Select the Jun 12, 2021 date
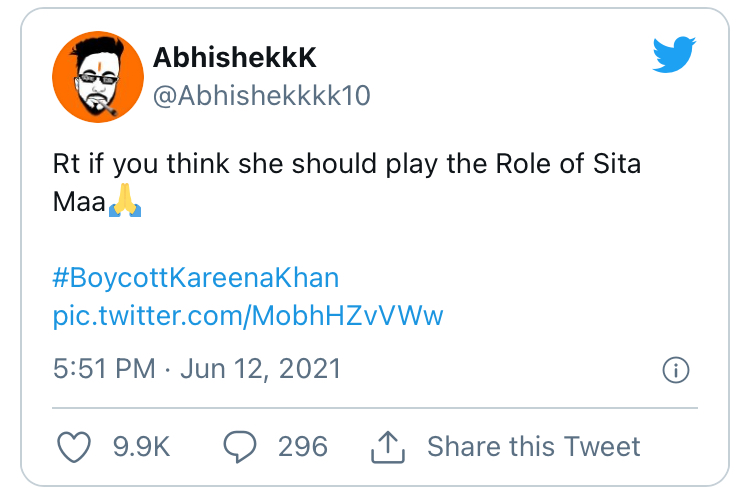The height and width of the screenshot is (498, 750). (261, 369)
